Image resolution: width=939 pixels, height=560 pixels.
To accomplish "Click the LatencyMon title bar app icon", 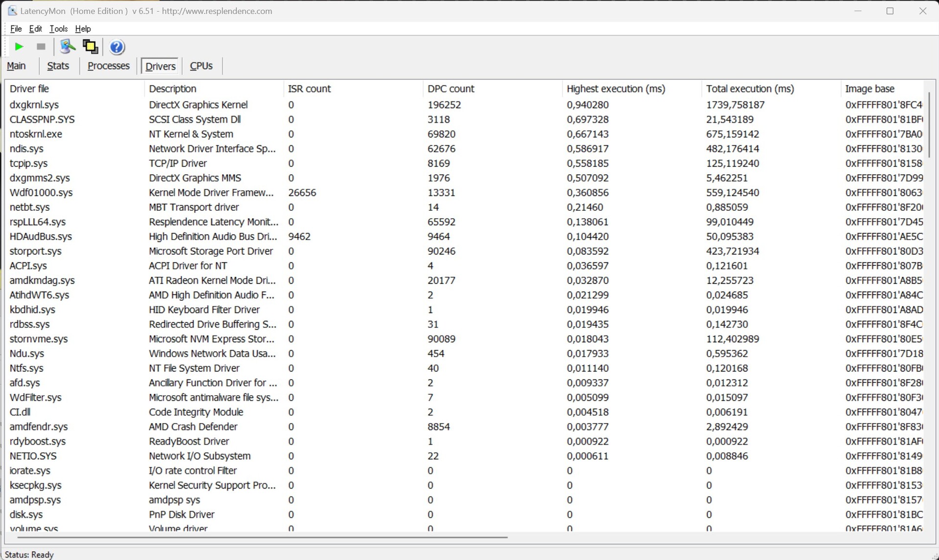I will pyautogui.click(x=12, y=11).
